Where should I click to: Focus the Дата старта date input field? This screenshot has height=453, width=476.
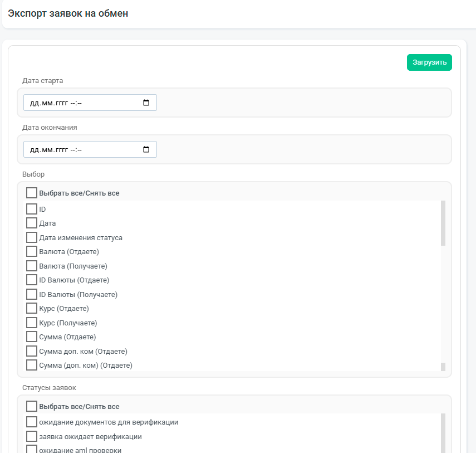coord(90,103)
